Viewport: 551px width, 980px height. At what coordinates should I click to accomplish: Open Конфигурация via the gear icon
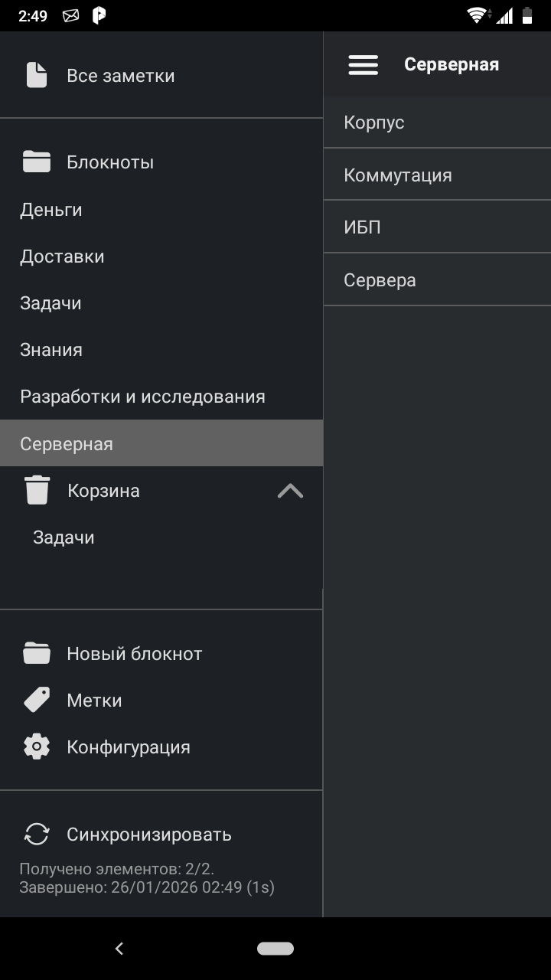click(37, 747)
